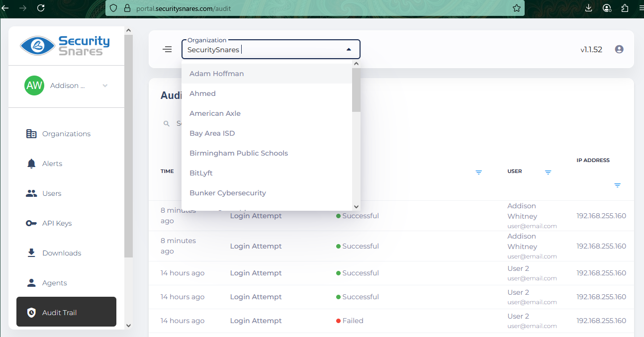This screenshot has height=337, width=644.
Task: Open the Downloads sidebar link
Action: click(66, 253)
